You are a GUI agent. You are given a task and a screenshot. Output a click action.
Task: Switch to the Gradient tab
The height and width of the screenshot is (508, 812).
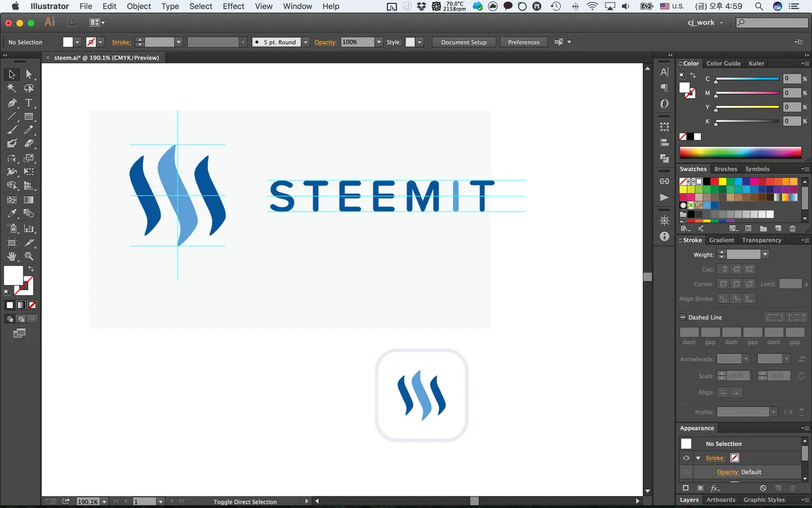[721, 240]
